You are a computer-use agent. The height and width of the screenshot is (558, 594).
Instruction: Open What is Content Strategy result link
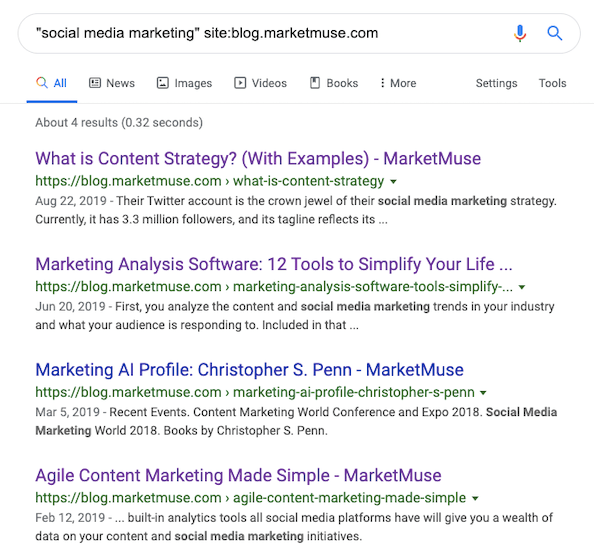coord(258,158)
